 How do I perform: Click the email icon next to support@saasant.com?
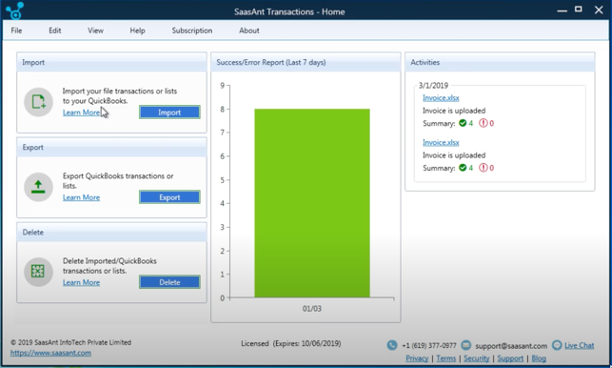(466, 345)
